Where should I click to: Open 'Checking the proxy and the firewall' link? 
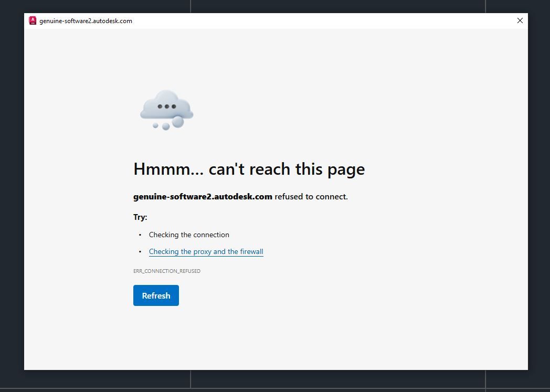(206, 251)
